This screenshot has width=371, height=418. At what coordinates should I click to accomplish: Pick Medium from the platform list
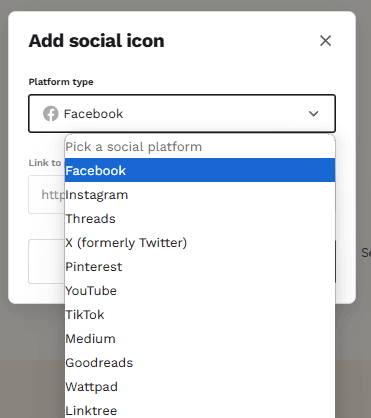tap(200, 339)
